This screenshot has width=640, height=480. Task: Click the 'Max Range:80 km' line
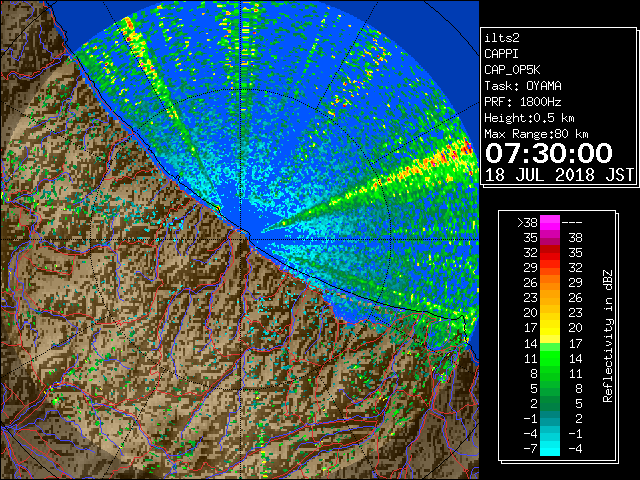tap(536, 134)
